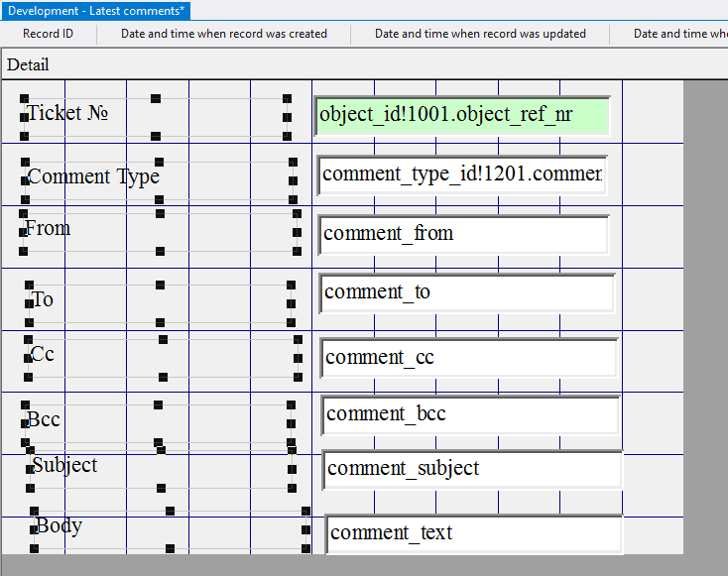The width and height of the screenshot is (728, 576).
Task: Pick the From label control
Action: [48, 228]
